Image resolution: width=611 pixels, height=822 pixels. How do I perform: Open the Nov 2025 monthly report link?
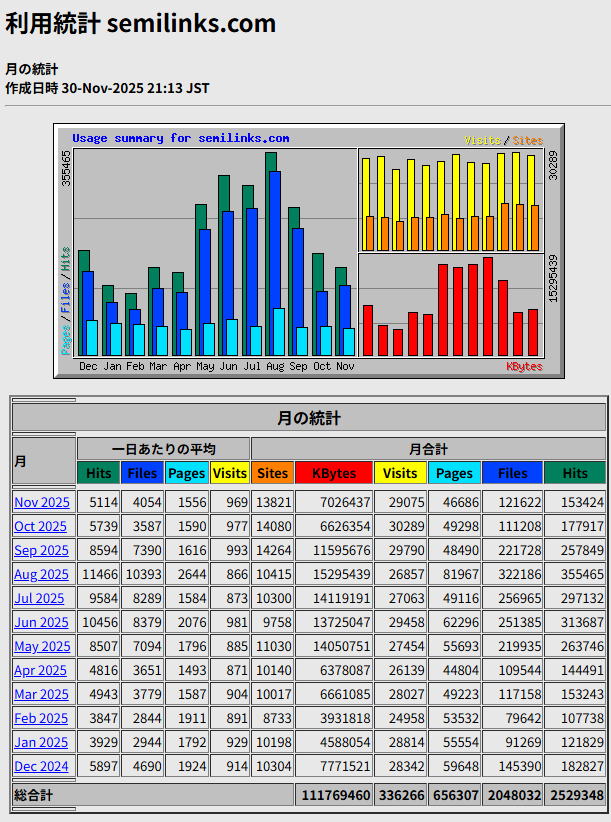pos(41,502)
